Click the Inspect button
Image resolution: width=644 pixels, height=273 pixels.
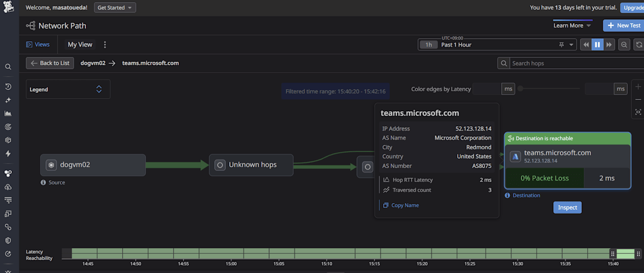pos(567,207)
